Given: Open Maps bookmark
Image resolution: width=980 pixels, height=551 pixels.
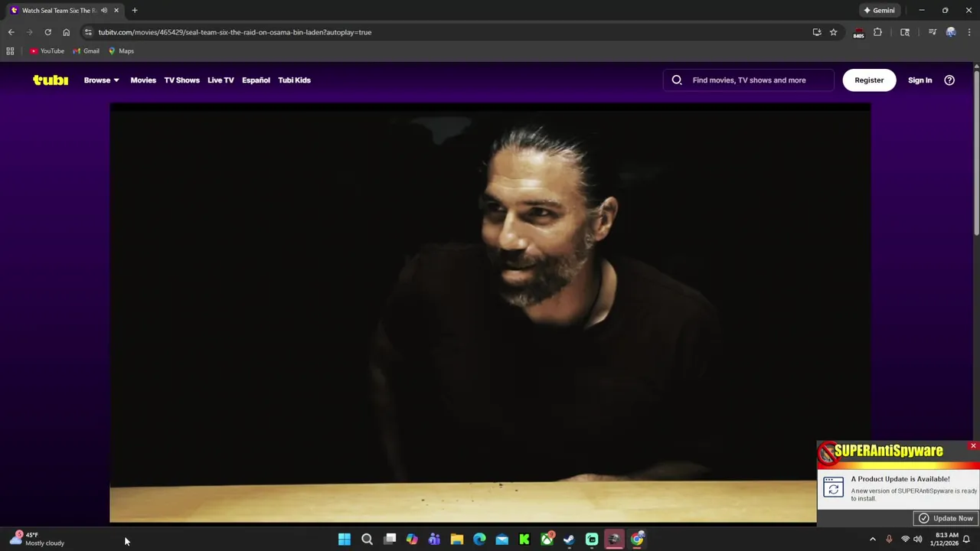Looking at the screenshot, I should pyautogui.click(x=121, y=51).
